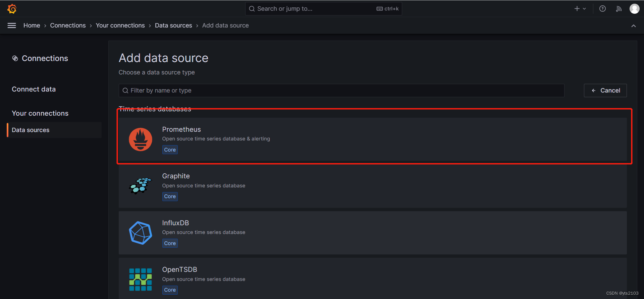The height and width of the screenshot is (299, 644).
Task: Go to Your connections breadcrumb
Action: [120, 25]
